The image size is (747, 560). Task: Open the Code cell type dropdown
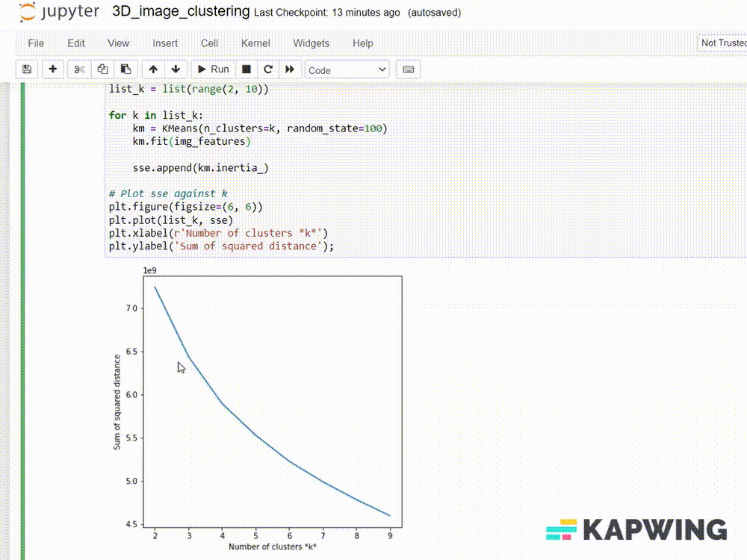click(x=347, y=69)
